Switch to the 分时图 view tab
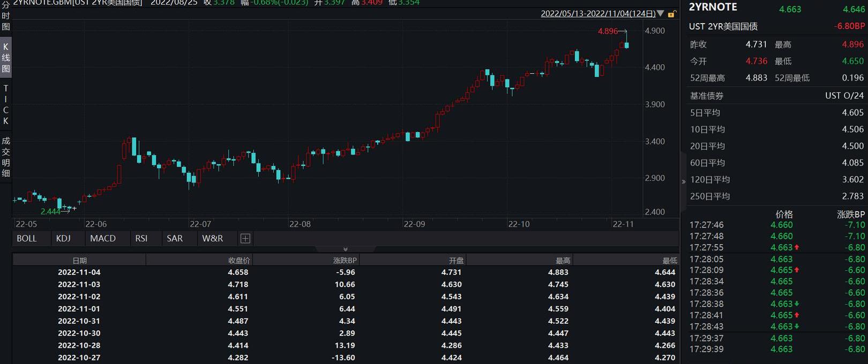868x364 pixels. [x=6, y=16]
